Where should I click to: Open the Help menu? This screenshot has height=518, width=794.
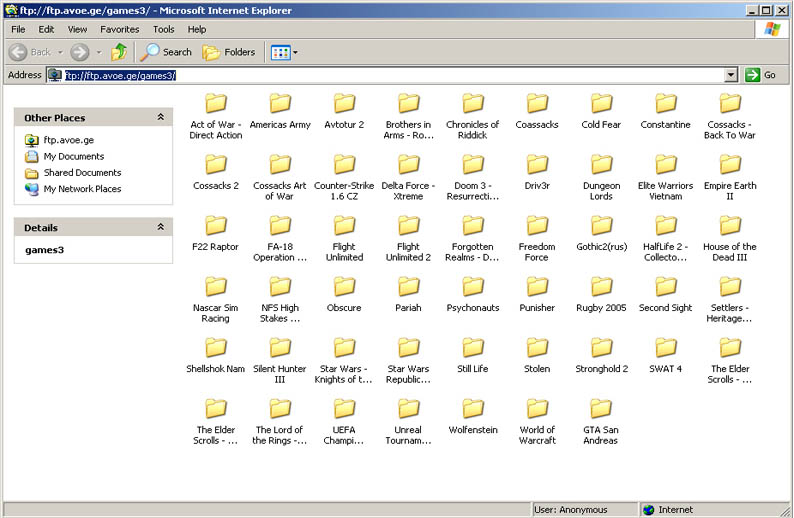(x=196, y=29)
